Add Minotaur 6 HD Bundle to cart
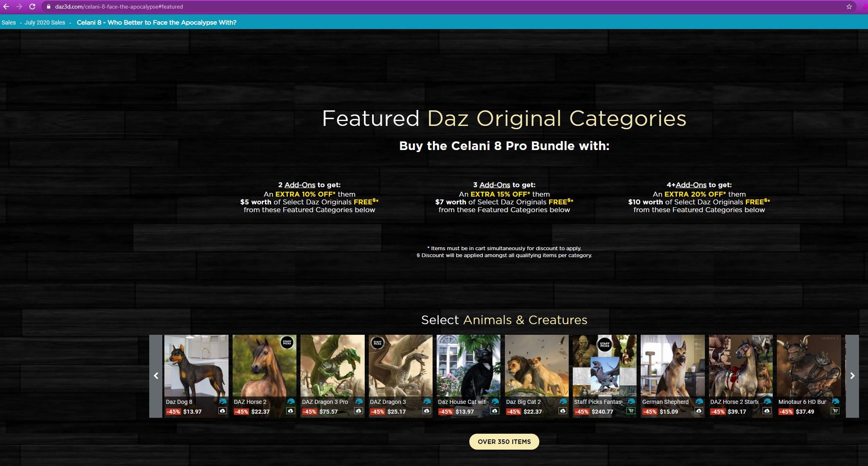 pyautogui.click(x=835, y=411)
